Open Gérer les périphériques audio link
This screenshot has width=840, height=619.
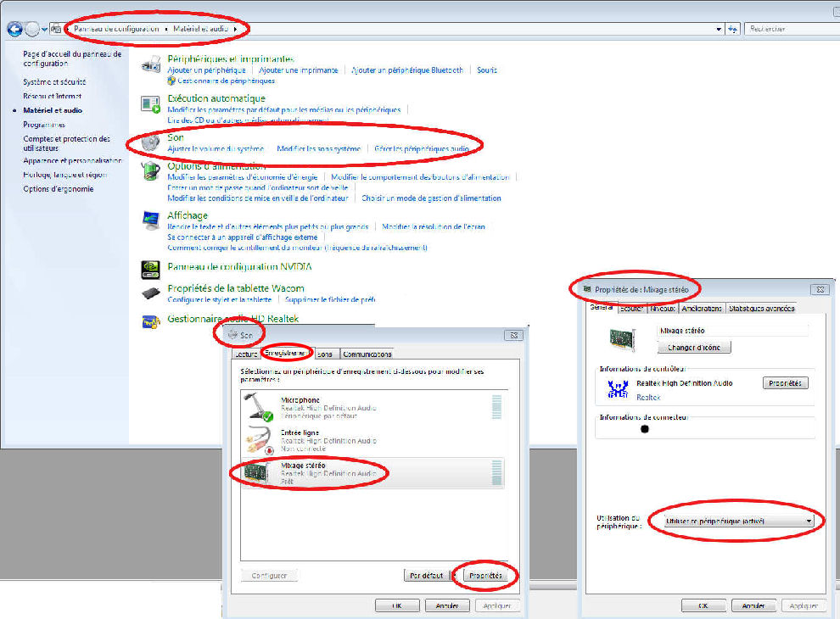[422, 148]
